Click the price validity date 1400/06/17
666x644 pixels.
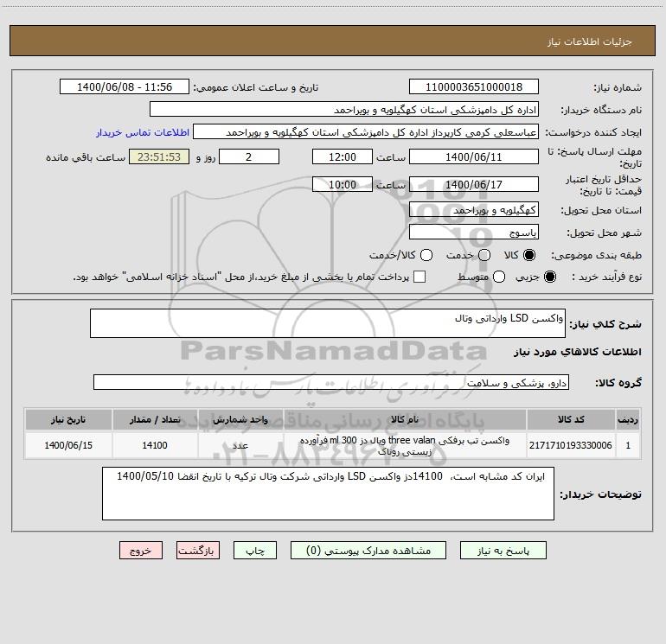click(x=474, y=184)
